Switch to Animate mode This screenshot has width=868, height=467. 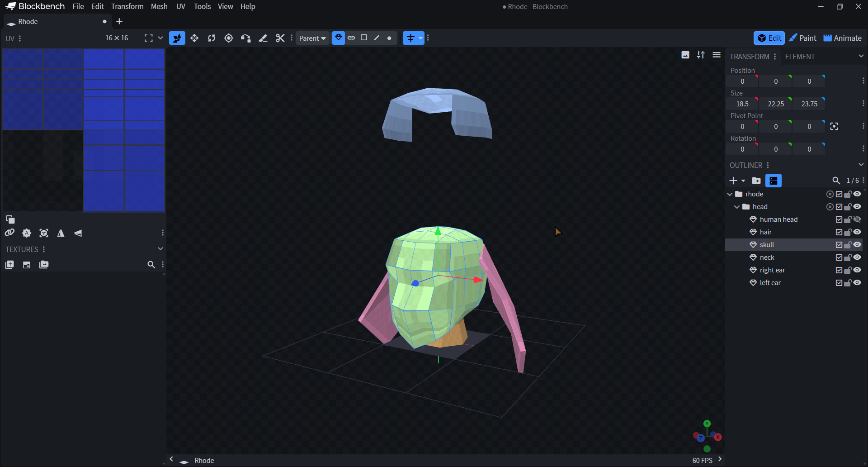tap(843, 38)
